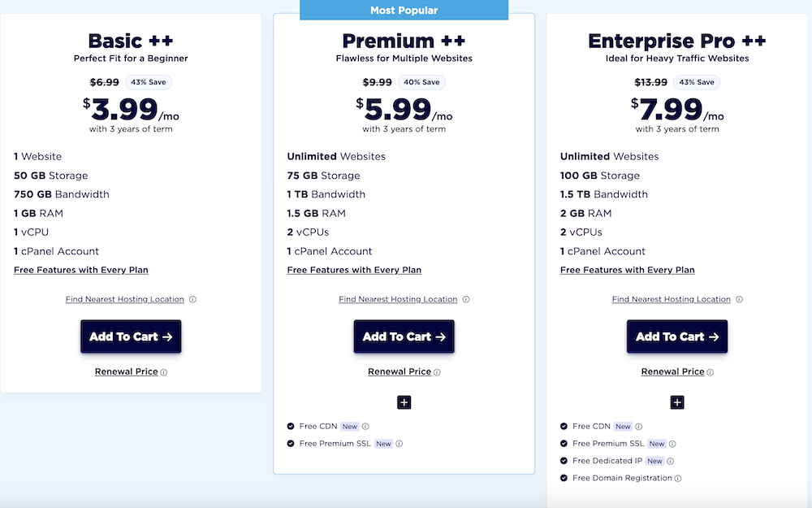The height and width of the screenshot is (508, 812).
Task: Expand Premium ++ plan features with plus button
Action: (x=404, y=402)
